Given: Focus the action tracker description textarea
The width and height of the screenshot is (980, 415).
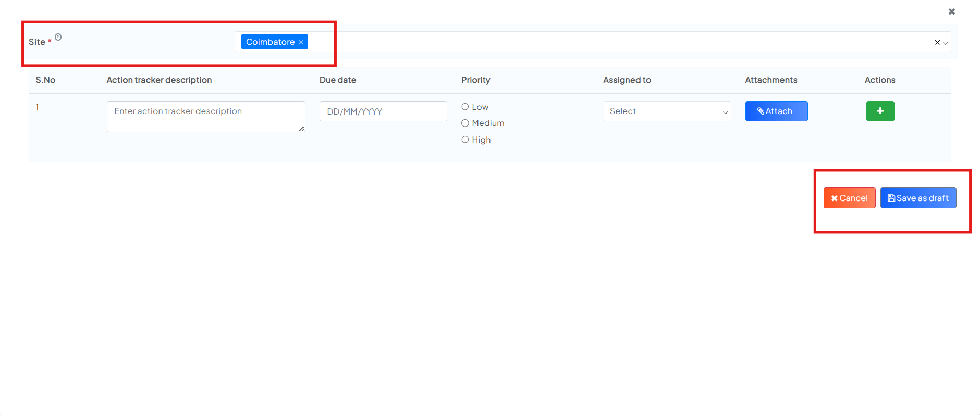Looking at the screenshot, I should pyautogui.click(x=205, y=116).
